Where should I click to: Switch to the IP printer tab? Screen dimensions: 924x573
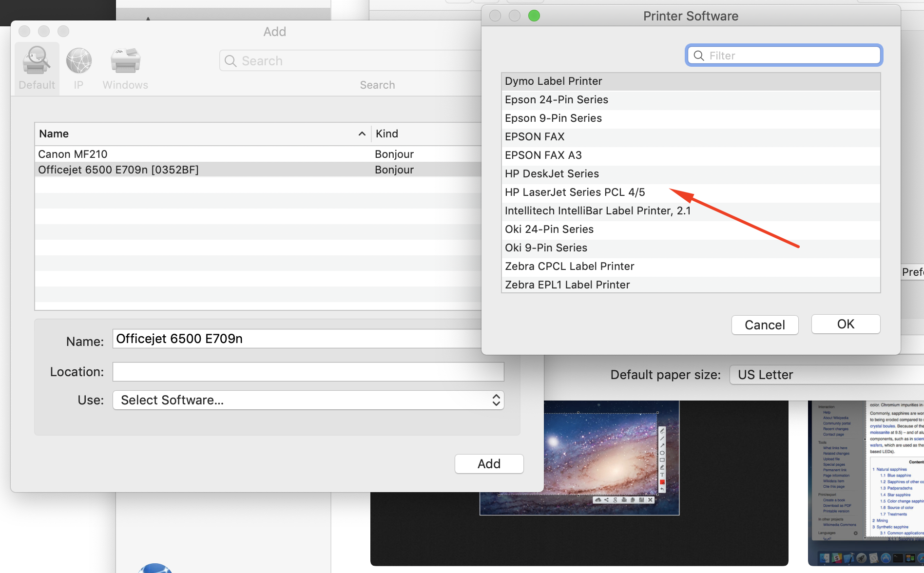point(78,68)
